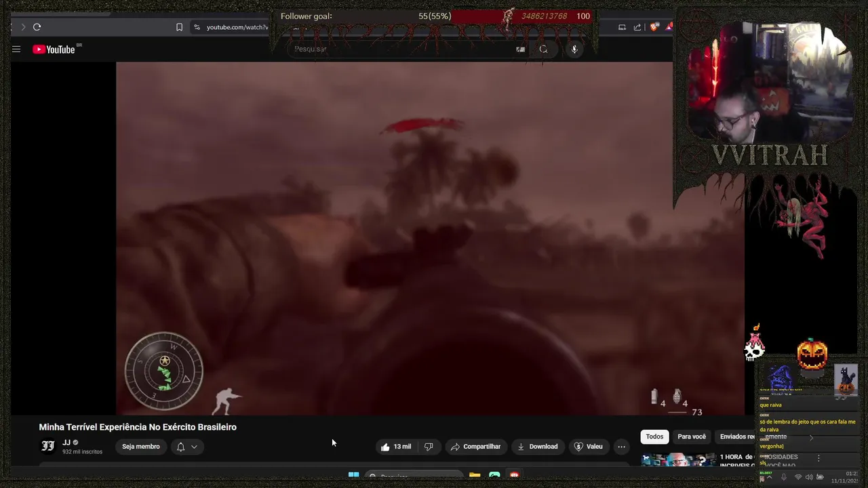Send a Valeu super thanks

[588, 447]
